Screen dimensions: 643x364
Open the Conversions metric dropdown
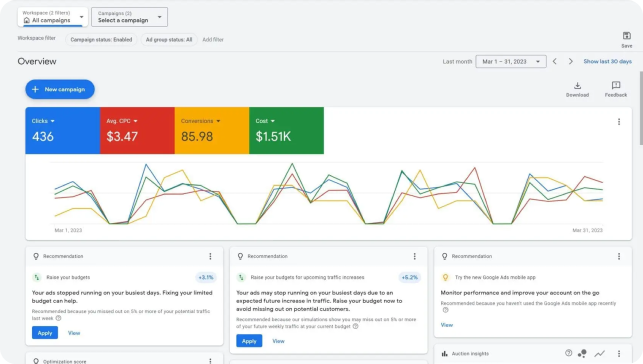click(201, 121)
